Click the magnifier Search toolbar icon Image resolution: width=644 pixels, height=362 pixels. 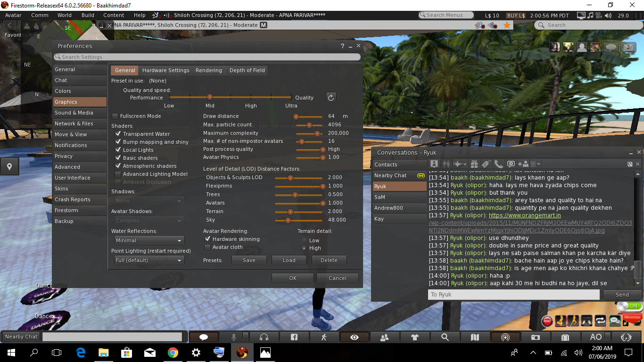click(x=445, y=337)
